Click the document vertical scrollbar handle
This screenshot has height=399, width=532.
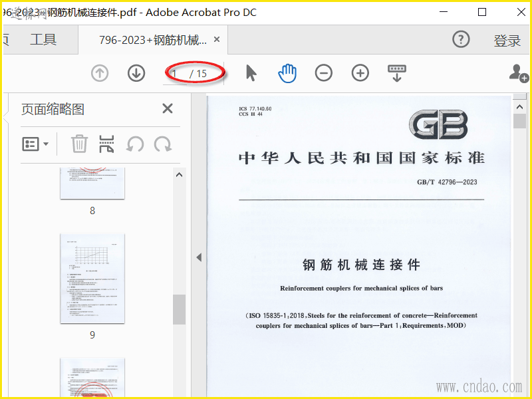click(519, 121)
